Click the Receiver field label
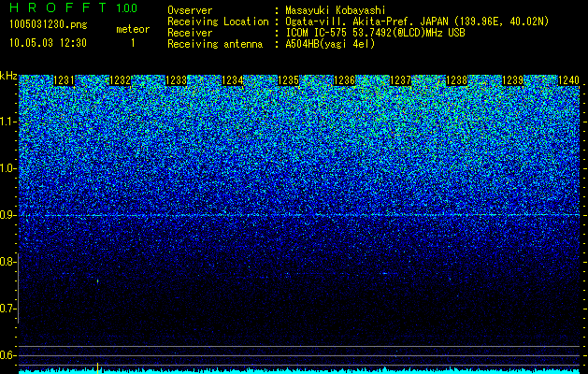The height and width of the screenshot is (374, 588). point(190,33)
